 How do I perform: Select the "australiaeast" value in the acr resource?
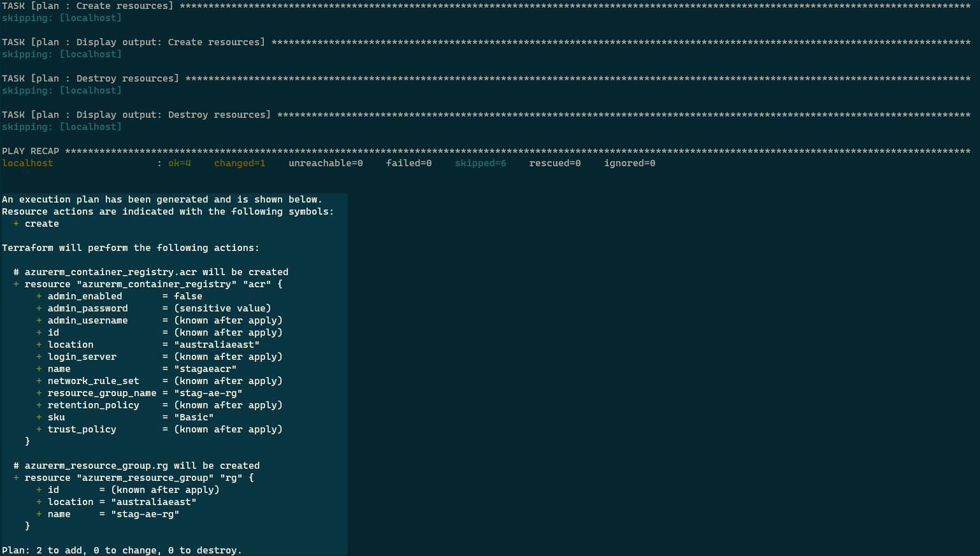pos(217,345)
